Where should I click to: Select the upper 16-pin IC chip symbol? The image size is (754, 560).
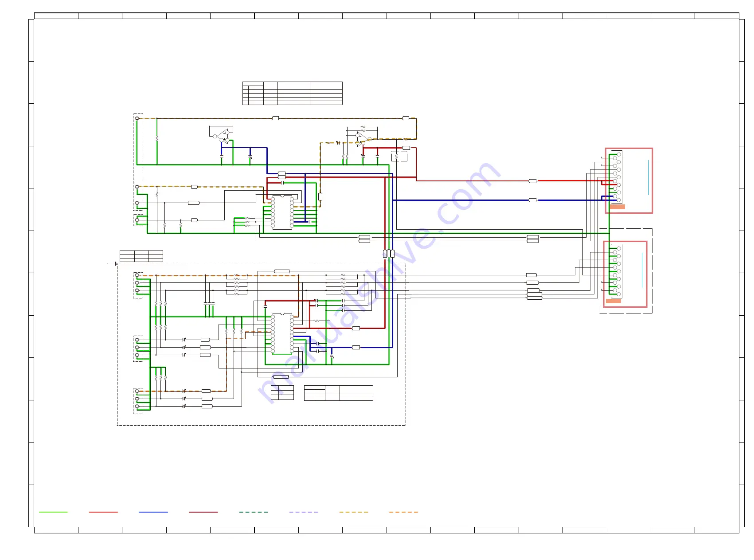click(282, 212)
